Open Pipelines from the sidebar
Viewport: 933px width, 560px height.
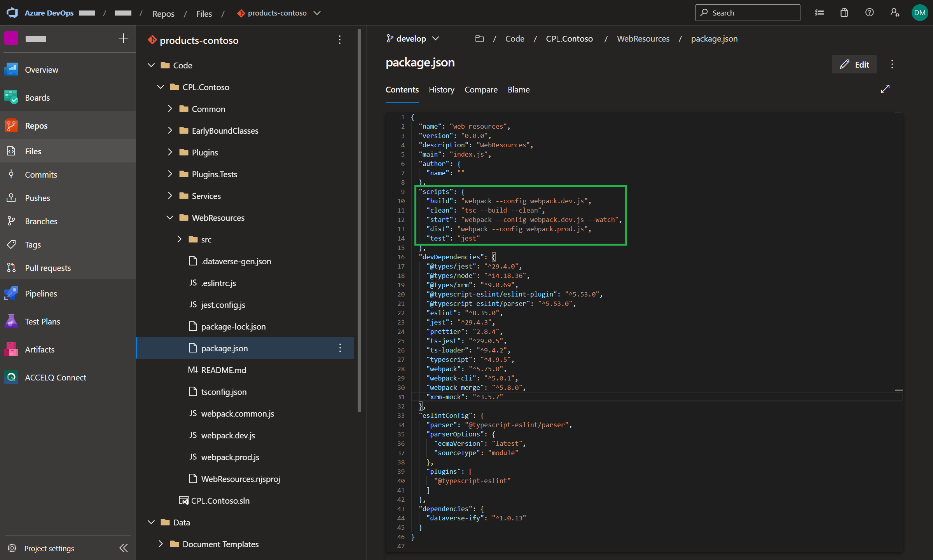point(40,293)
